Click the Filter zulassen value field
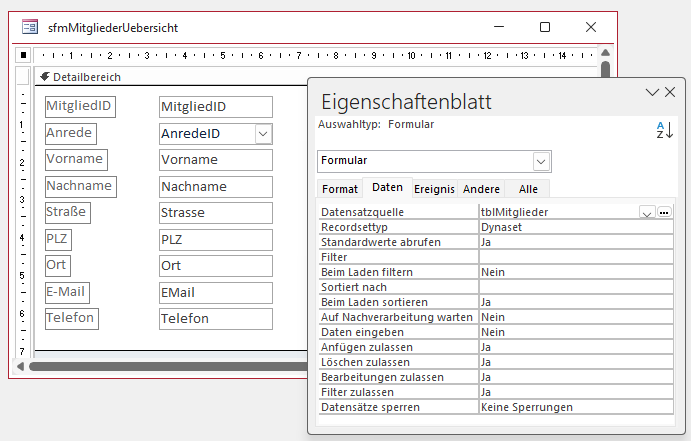This screenshot has width=691, height=441. click(576, 392)
